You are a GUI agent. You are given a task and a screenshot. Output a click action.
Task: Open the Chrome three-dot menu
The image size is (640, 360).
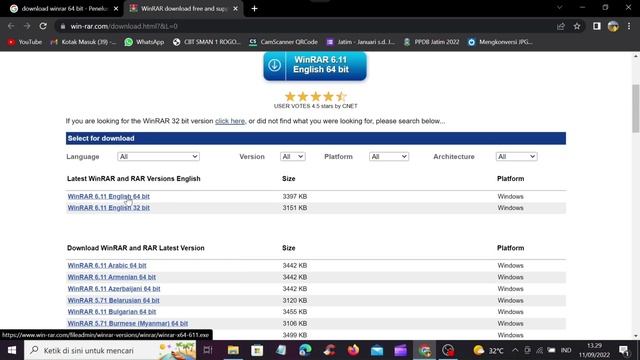pyautogui.click(x=629, y=26)
